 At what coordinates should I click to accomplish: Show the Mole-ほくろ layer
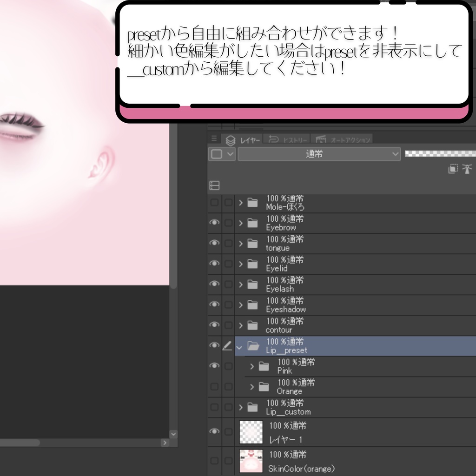point(214,202)
